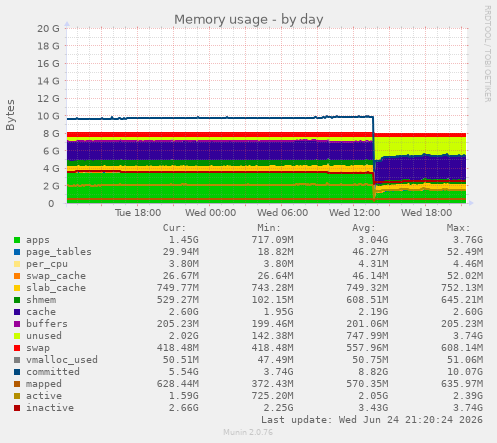The height and width of the screenshot is (443, 497).
Task: Click the 'mapped' legend label
Action: [44, 384]
